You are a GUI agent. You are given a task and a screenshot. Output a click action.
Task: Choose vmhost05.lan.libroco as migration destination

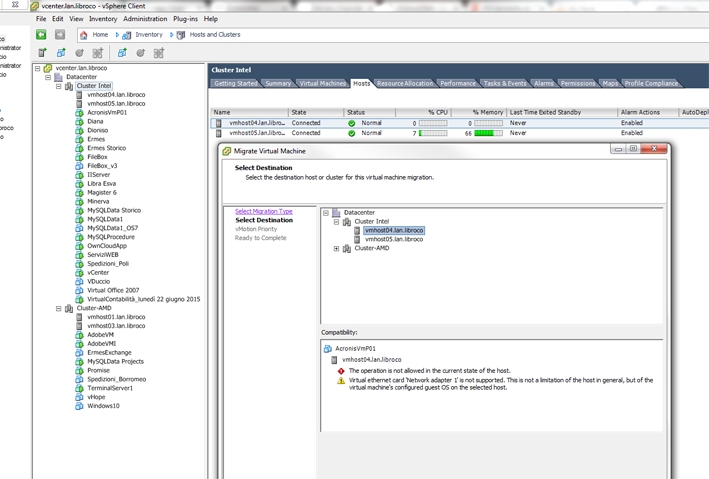coord(394,239)
